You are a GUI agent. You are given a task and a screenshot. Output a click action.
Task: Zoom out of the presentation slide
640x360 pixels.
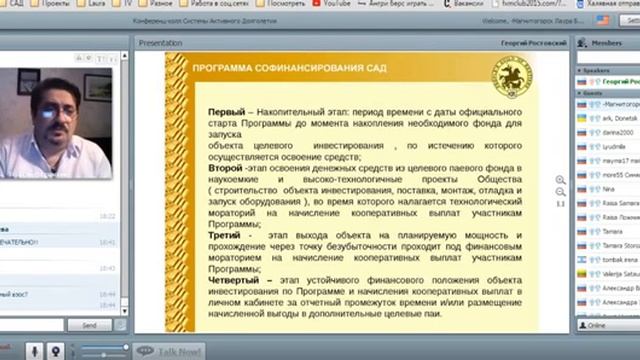tap(560, 192)
